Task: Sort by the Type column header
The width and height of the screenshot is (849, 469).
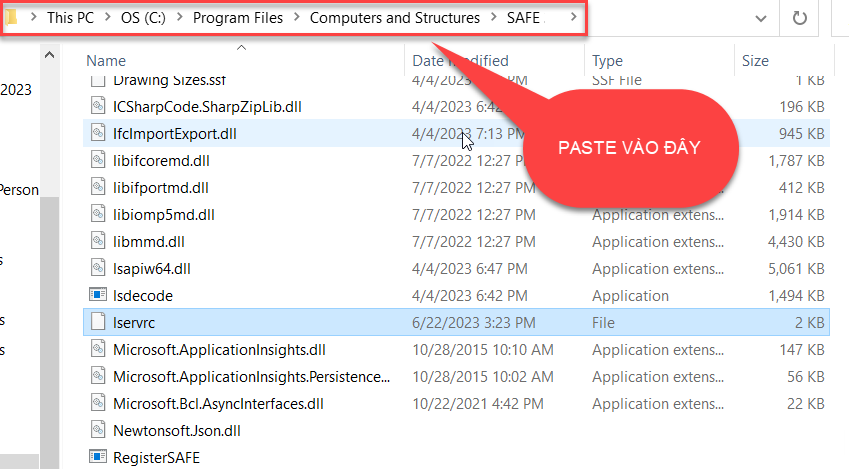Action: coord(607,61)
